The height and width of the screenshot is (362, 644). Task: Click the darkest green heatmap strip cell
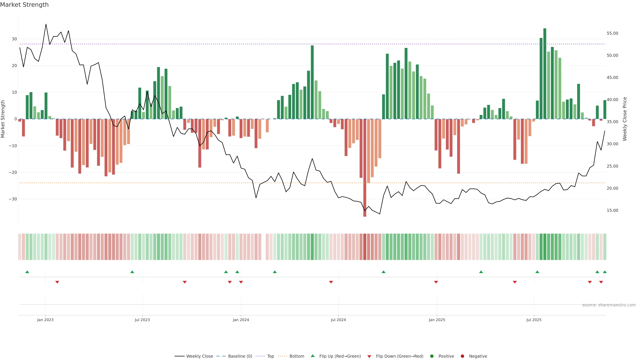545,247
